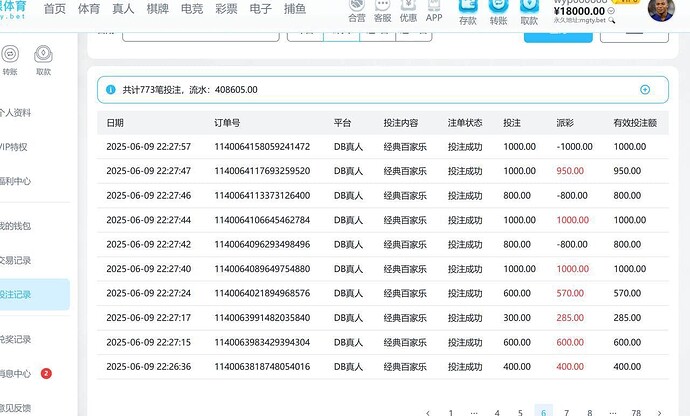Image resolution: width=690 pixels, height=416 pixels.
Task: Open the 体育 sports menu
Action: [89, 9]
